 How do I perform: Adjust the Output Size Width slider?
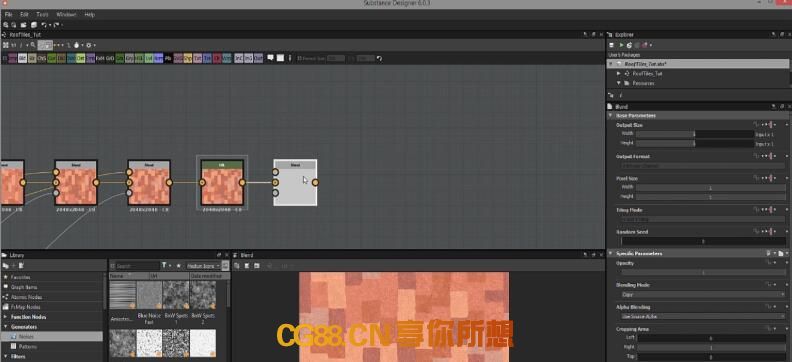(x=695, y=134)
